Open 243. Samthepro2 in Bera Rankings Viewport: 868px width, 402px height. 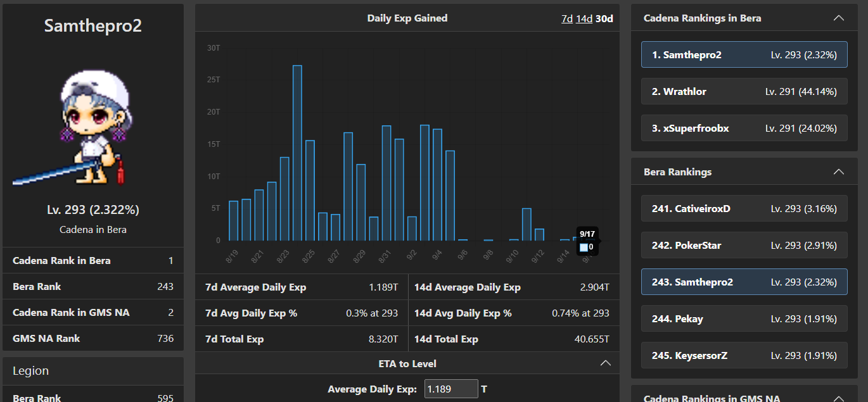click(x=744, y=282)
